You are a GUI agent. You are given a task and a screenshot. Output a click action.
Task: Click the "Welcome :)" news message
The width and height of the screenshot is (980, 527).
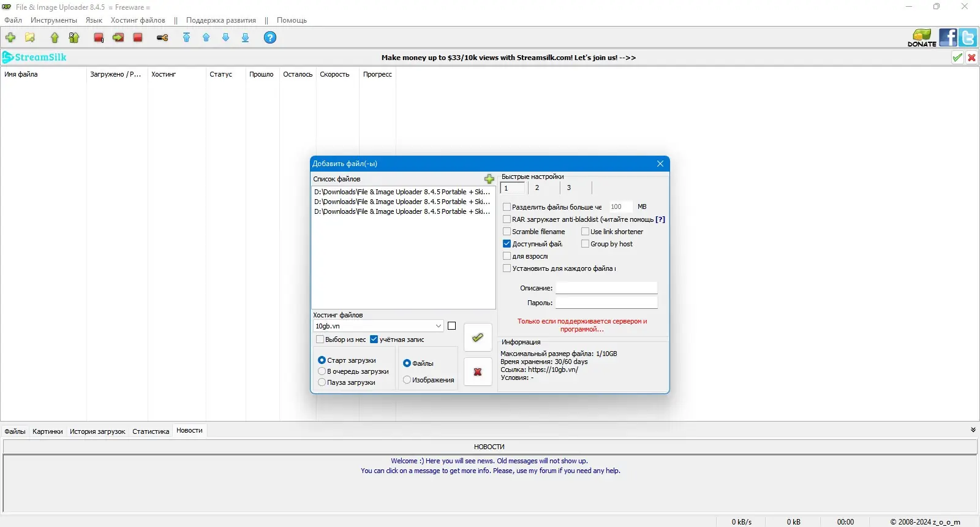pos(489,461)
